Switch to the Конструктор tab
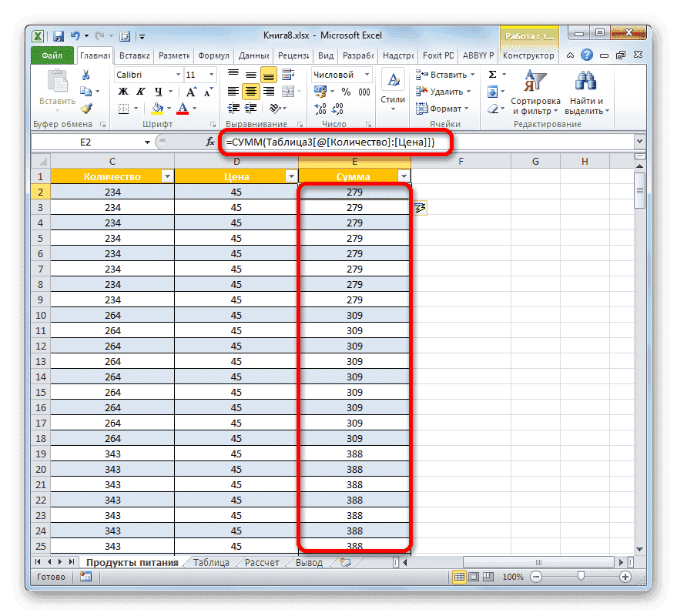This screenshot has height=616, width=677. (x=529, y=55)
